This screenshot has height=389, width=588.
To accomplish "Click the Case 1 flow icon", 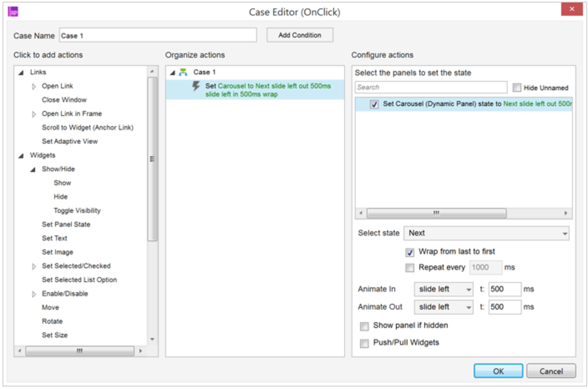I will coord(183,72).
